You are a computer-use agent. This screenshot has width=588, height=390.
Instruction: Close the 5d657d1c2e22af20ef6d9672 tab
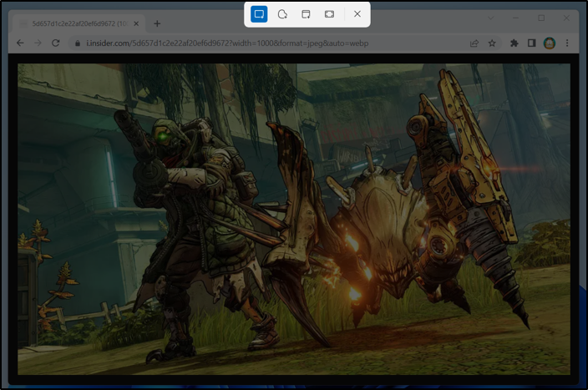136,23
